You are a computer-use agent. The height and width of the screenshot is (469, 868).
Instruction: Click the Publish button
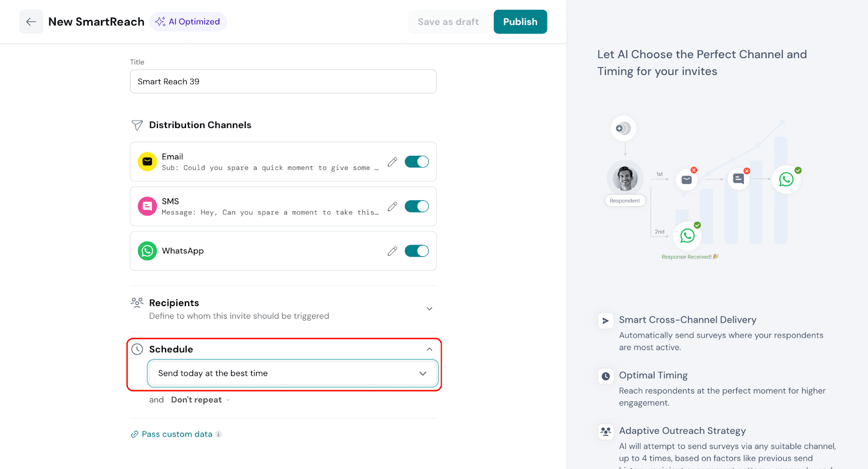[x=520, y=22]
